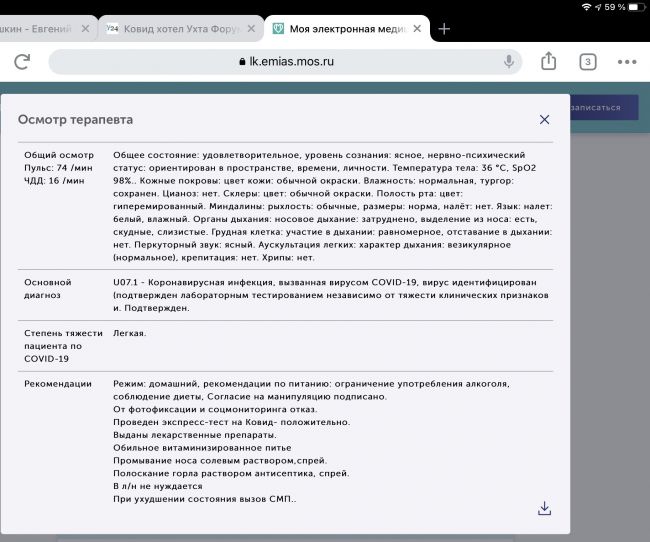Click the U07.1 diagnosis text
The image size is (650, 542).
click(331, 295)
